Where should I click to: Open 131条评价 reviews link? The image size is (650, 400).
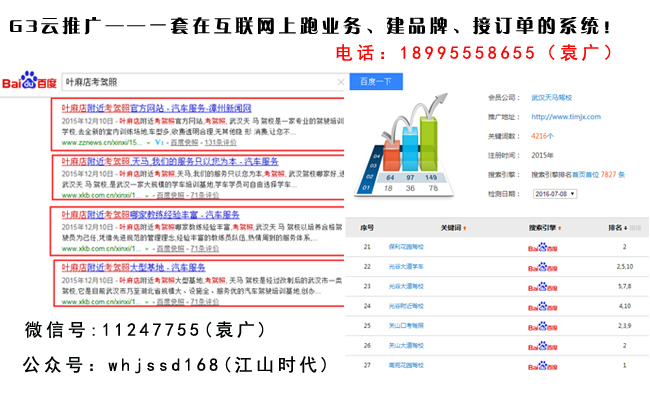click(x=221, y=143)
